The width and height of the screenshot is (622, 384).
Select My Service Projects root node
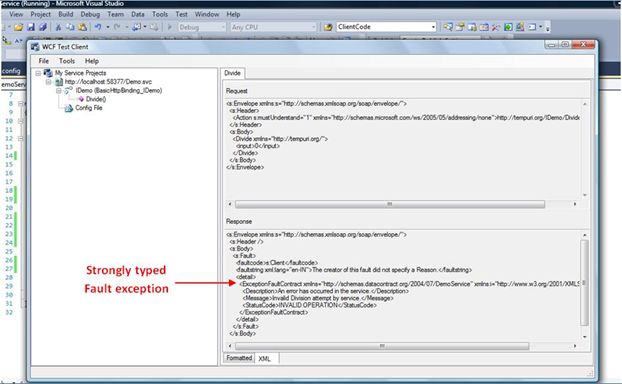pyautogui.click(x=81, y=73)
